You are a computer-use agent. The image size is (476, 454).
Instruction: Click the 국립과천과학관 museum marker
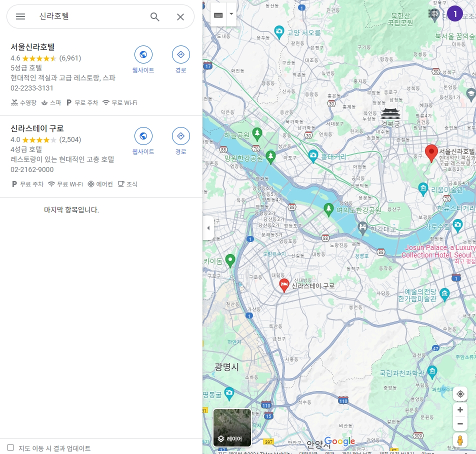click(x=432, y=372)
